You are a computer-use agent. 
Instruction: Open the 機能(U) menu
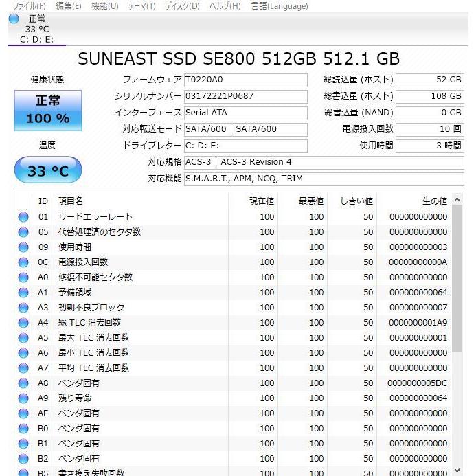point(104,5)
